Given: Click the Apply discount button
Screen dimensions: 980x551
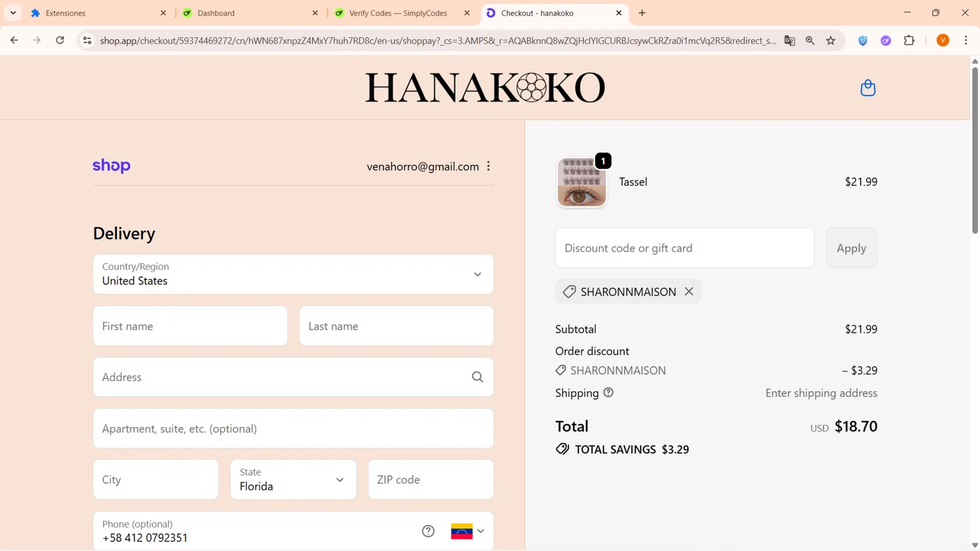Looking at the screenshot, I should pyautogui.click(x=851, y=248).
